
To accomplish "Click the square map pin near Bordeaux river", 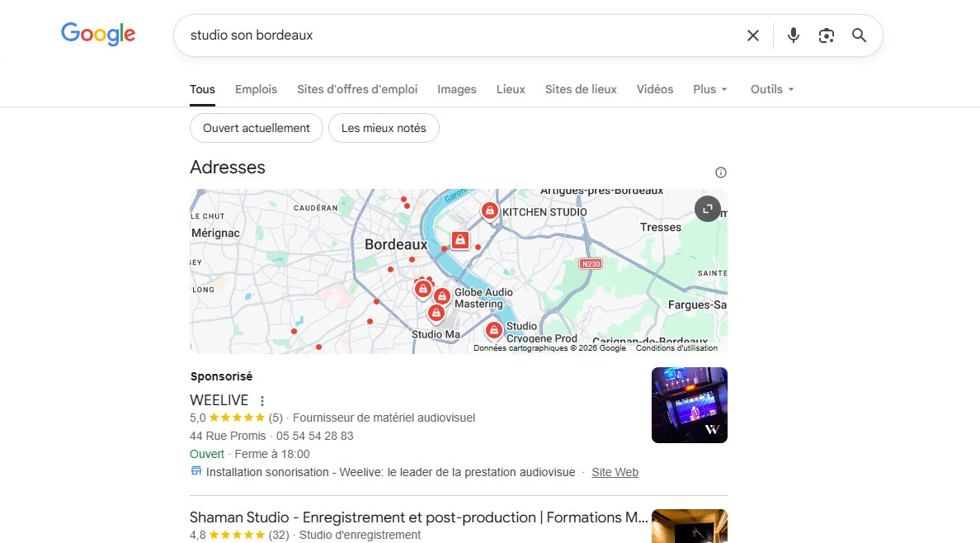I will tap(460, 240).
